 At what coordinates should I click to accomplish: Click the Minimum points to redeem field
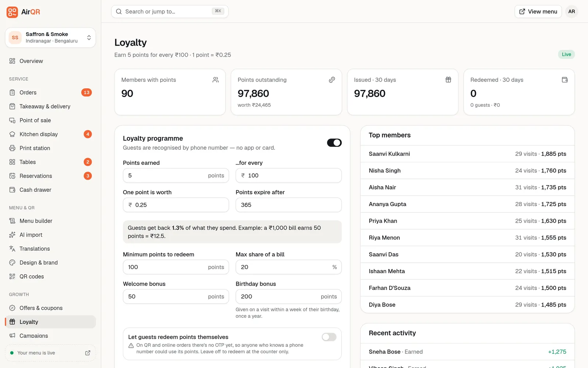[x=176, y=267]
